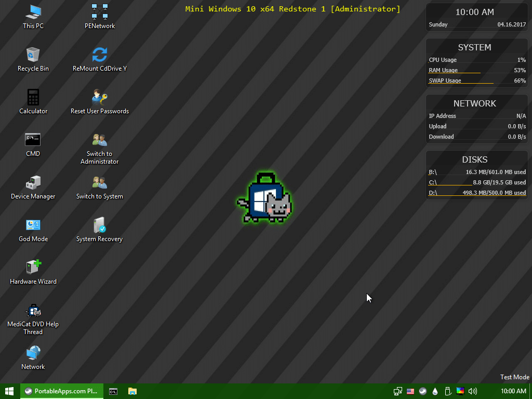Screen dimensions: 532x399
Task: Open the System Recovery shortcut
Action: [99, 230]
